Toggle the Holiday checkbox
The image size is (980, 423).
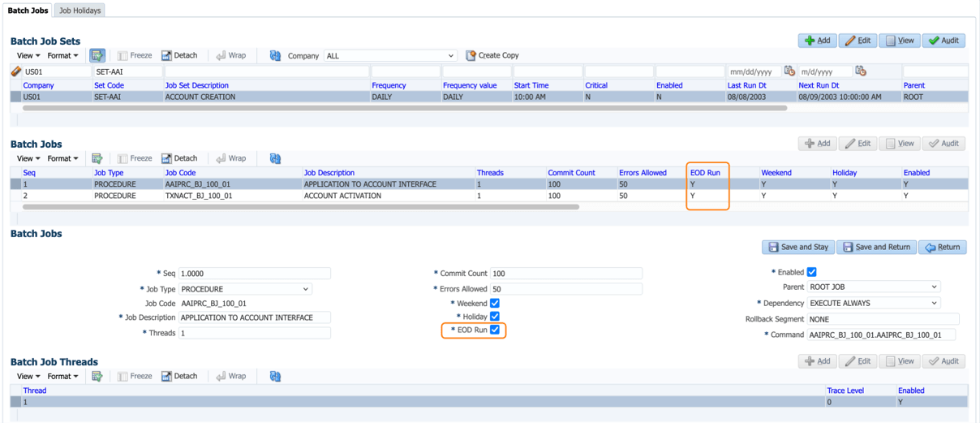(x=494, y=317)
